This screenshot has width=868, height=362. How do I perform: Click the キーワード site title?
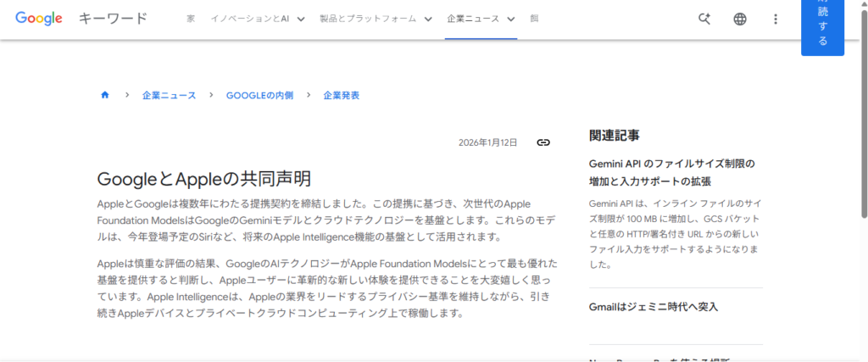point(113,19)
